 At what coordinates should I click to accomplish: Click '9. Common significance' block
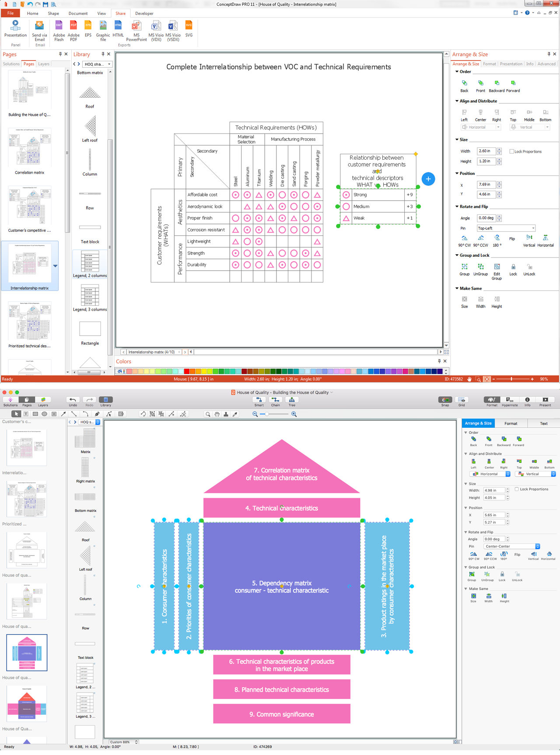[282, 714]
